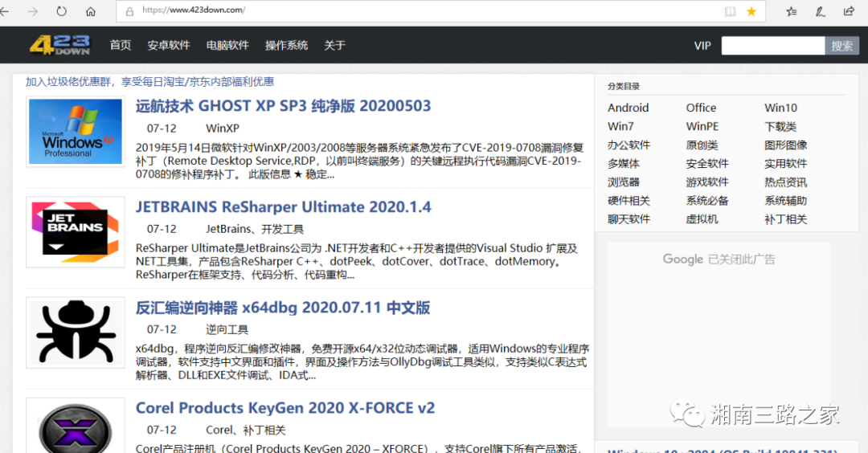Open the 办公软件 category

628,145
